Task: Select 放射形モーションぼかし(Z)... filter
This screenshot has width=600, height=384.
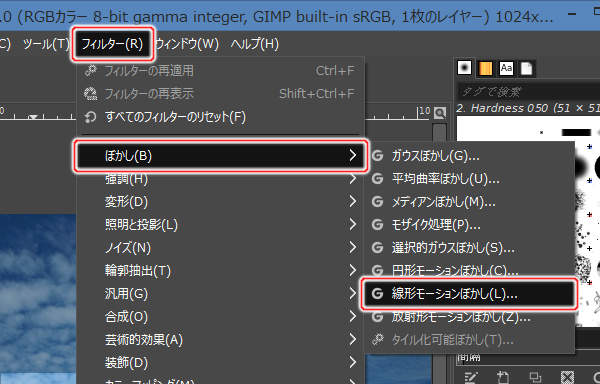Action: pyautogui.click(x=470, y=317)
